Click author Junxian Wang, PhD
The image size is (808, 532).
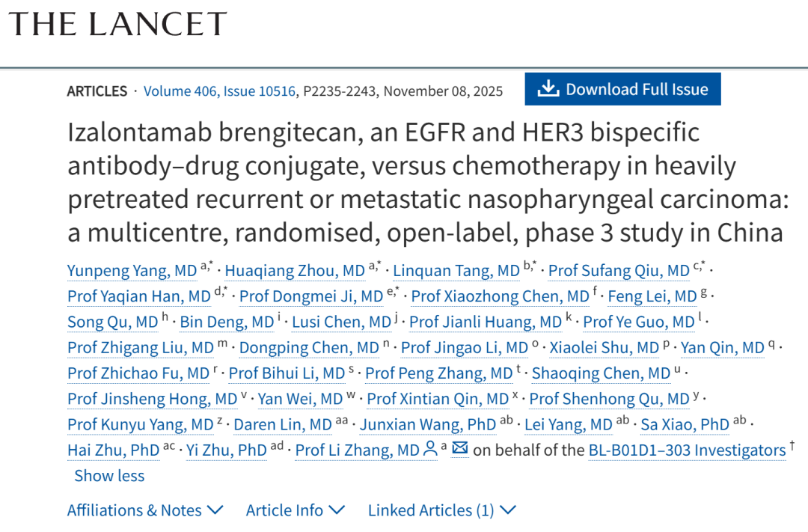[x=427, y=425]
